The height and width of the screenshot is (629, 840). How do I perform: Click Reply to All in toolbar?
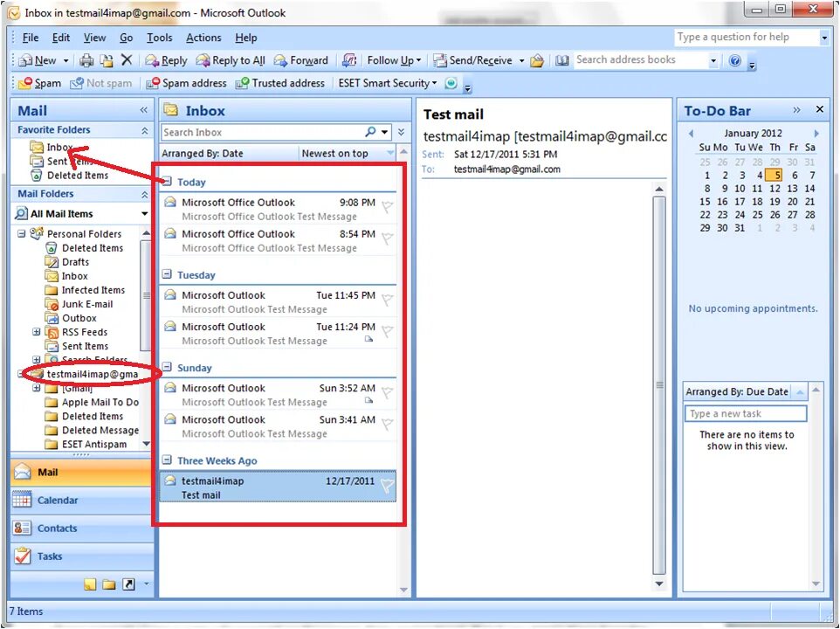231,60
